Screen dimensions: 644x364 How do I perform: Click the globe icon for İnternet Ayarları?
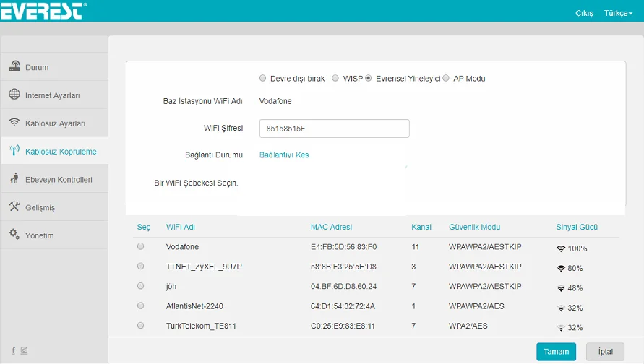14,95
